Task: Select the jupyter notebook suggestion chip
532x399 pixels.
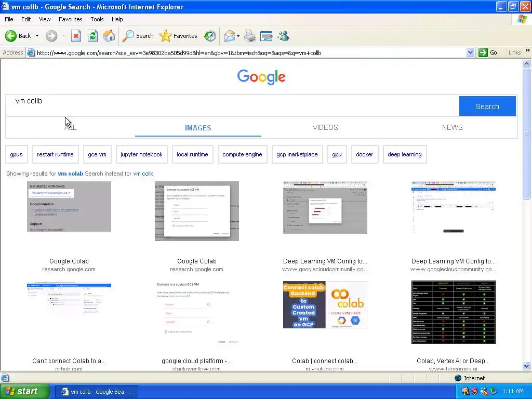Action: (141, 154)
